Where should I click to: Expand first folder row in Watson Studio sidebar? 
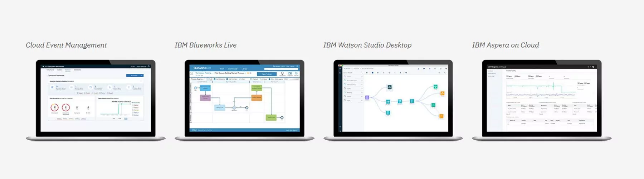pos(353,77)
